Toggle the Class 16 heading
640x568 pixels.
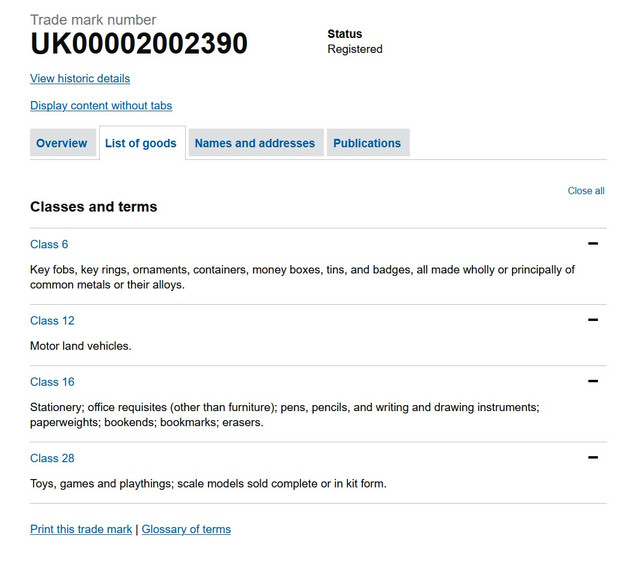52,382
